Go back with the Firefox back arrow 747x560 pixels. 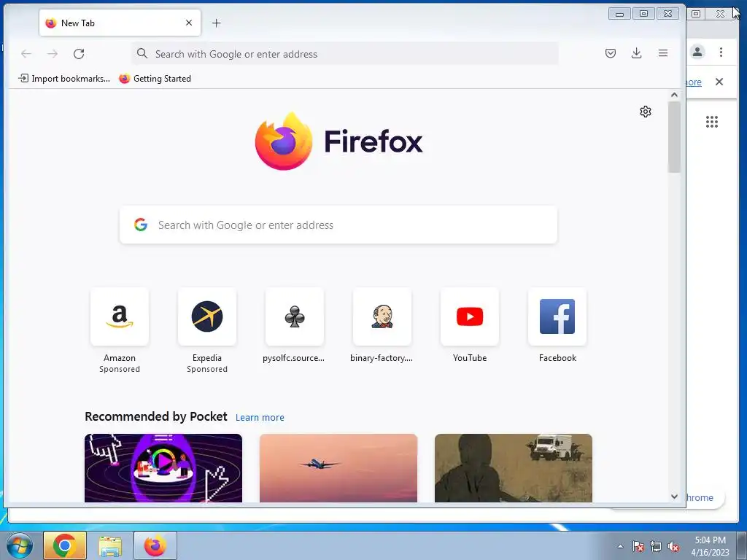(x=26, y=54)
